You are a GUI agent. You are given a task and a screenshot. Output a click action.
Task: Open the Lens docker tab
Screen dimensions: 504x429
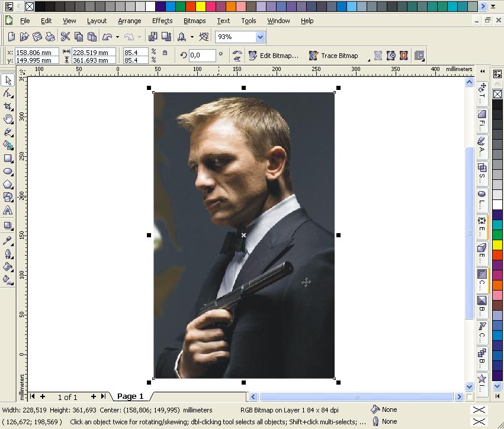click(x=482, y=200)
